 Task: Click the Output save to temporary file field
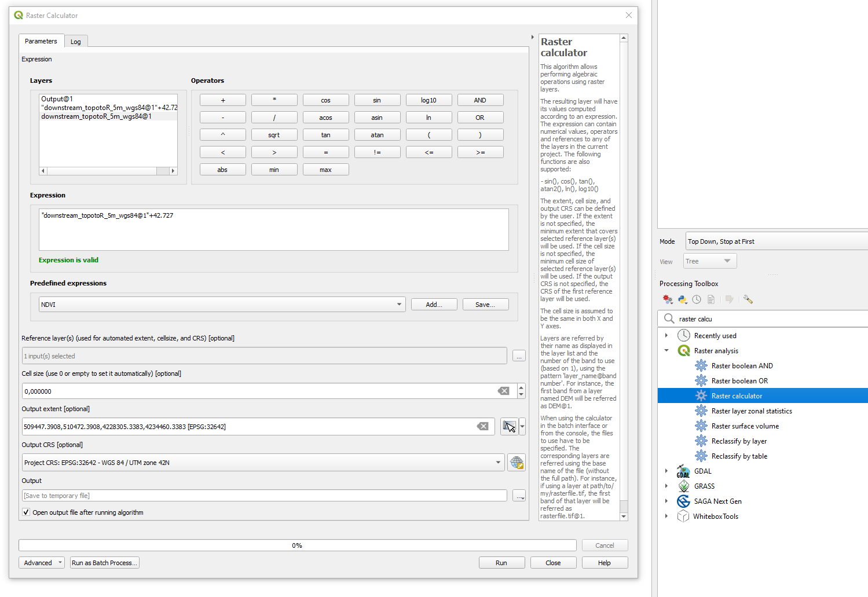tap(265, 495)
